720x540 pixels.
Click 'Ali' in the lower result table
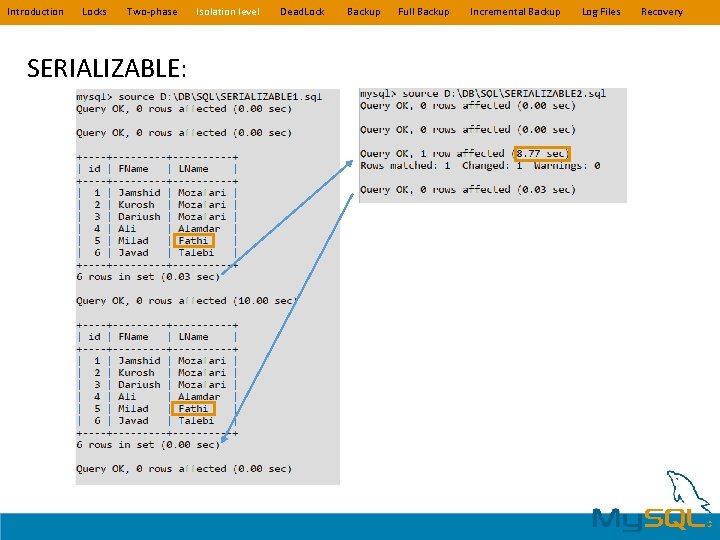(127, 397)
